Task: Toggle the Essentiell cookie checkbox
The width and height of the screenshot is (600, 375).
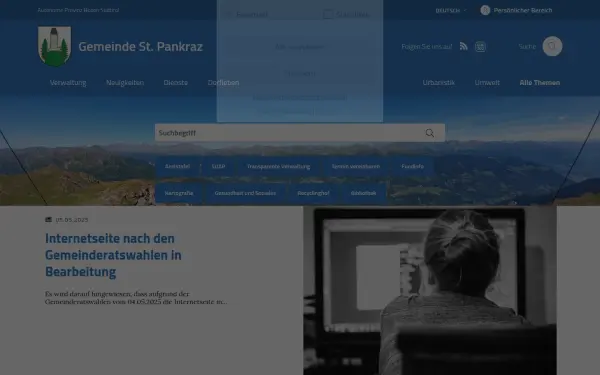Action: [228, 14]
